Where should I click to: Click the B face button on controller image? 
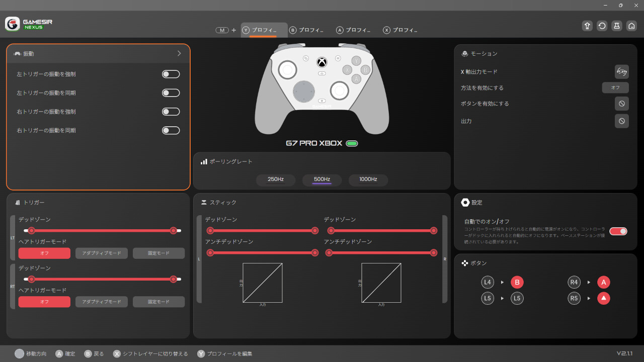pos(365,70)
